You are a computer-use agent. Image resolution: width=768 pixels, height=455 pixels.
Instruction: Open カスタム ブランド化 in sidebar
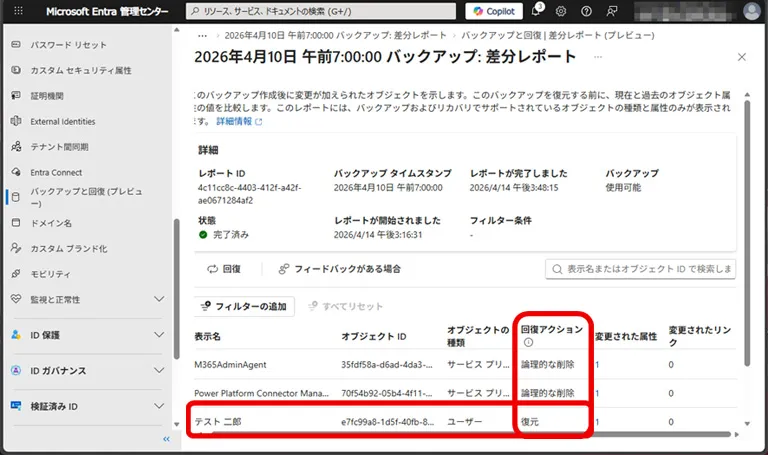click(69, 249)
